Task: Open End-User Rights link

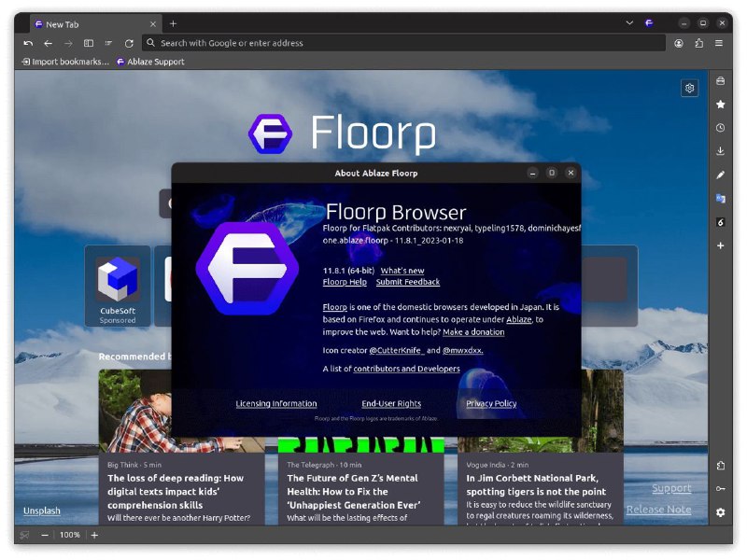Action: click(391, 403)
